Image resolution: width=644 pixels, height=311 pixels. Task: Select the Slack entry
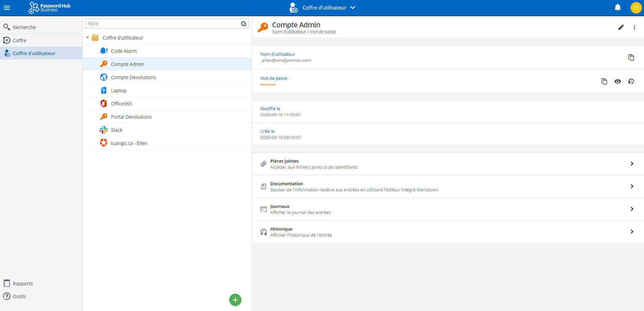(116, 130)
